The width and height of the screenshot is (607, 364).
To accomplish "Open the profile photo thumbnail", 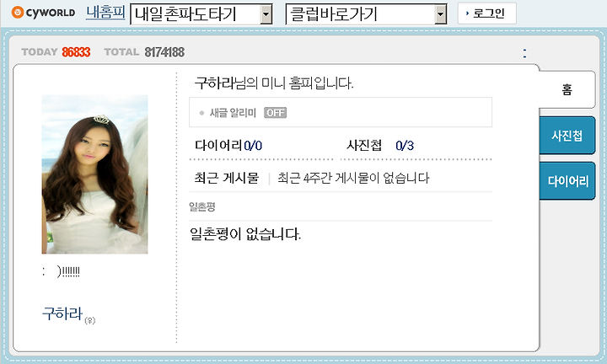I will coord(94,174).
